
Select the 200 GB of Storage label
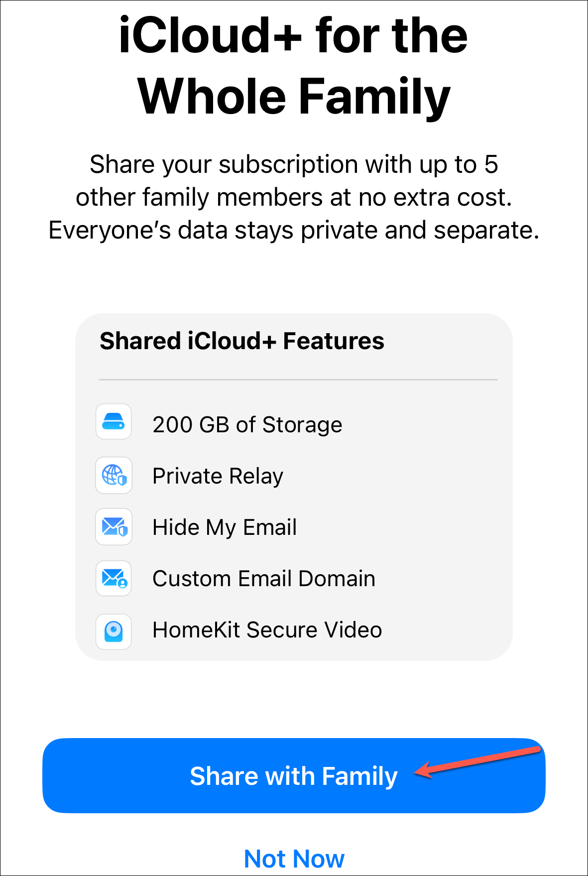[247, 425]
